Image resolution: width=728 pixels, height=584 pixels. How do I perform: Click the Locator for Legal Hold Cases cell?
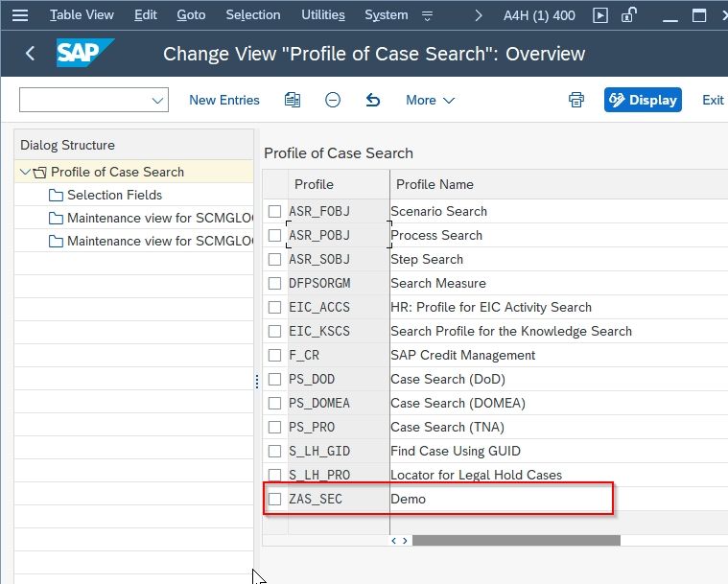pos(559,475)
